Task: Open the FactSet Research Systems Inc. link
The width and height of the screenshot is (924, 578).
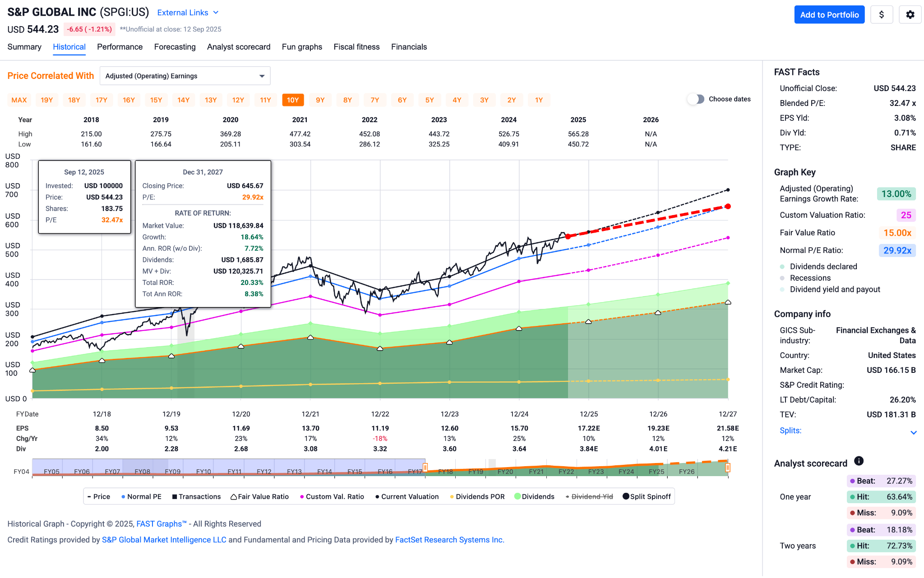Action: [449, 540]
